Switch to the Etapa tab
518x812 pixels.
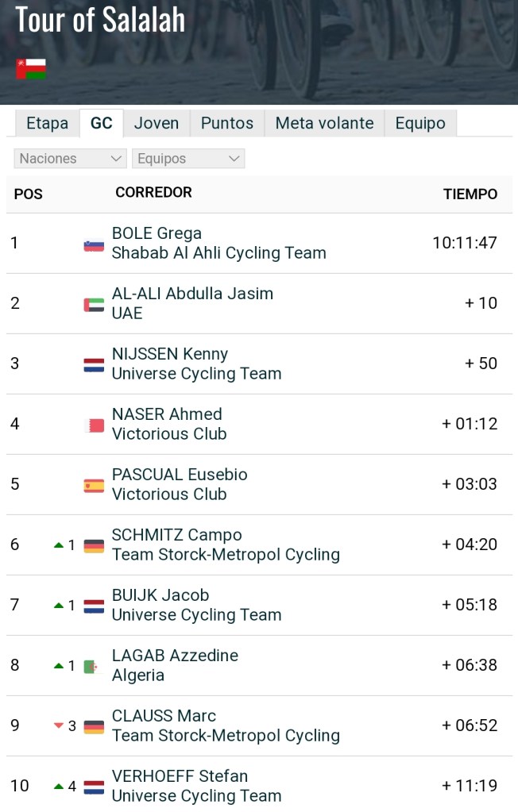(47, 124)
